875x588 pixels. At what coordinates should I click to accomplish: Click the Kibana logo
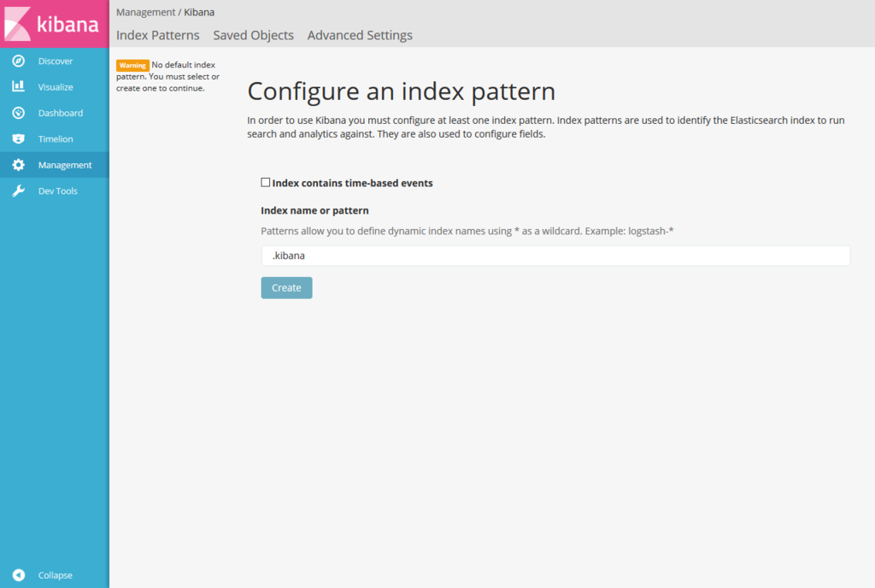point(54,23)
